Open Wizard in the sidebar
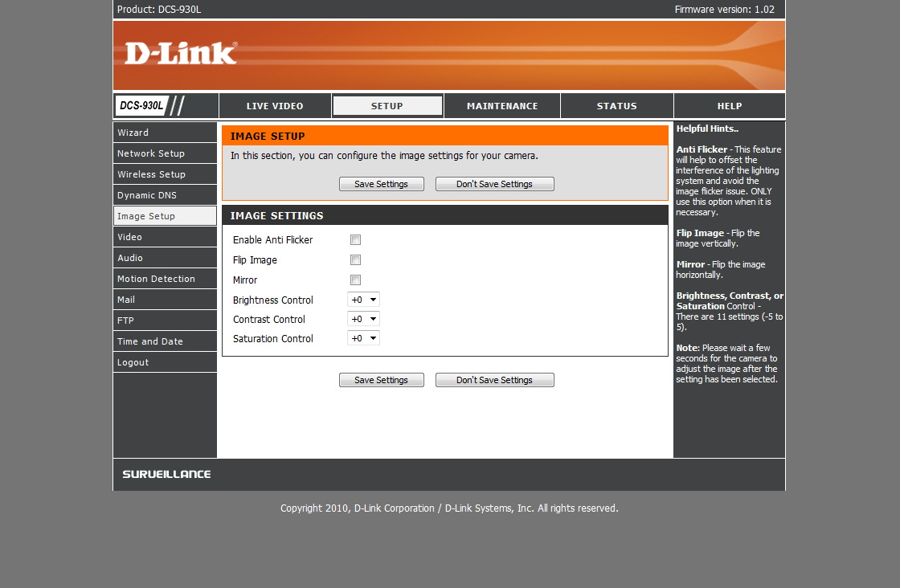 (165, 133)
